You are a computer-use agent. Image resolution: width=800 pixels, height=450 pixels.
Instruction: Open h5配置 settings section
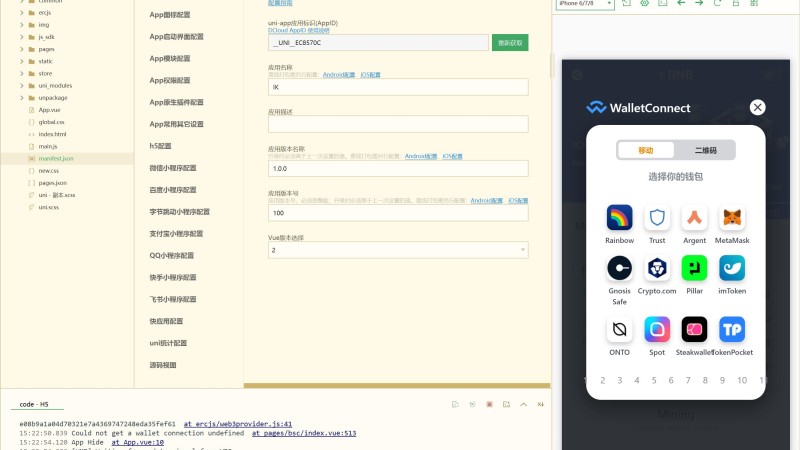pyautogui.click(x=160, y=146)
